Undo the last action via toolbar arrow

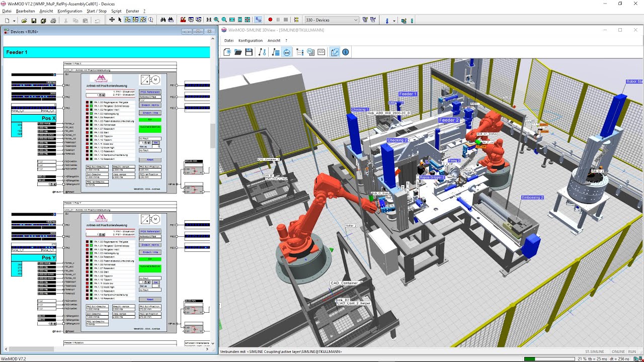pyautogui.click(x=98, y=20)
